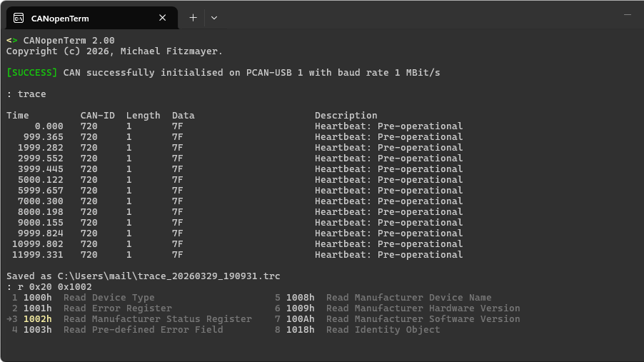Click the saved trace file path
Viewport: 644px width, 362px height.
coord(168,276)
